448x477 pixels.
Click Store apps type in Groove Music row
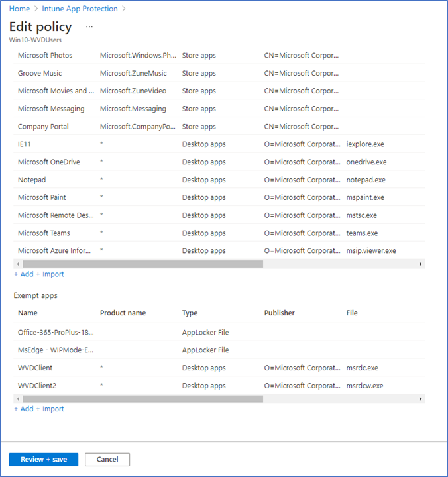[199, 73]
